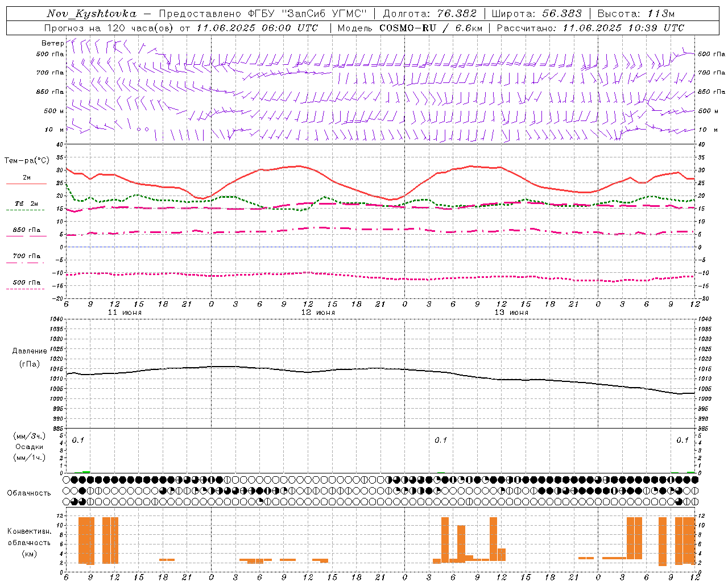Click the (мм/1ч.) precipitation unit label
The image size is (728, 582).
(x=30, y=458)
